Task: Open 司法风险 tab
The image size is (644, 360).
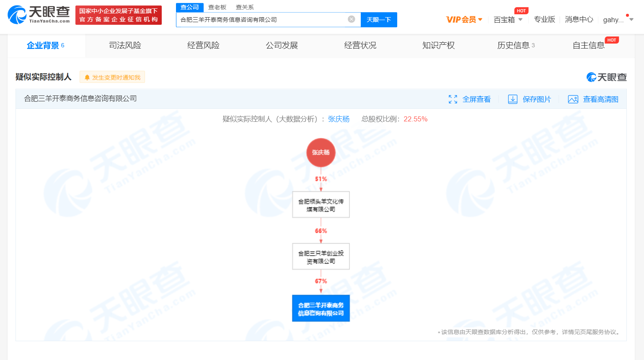Action: click(125, 45)
